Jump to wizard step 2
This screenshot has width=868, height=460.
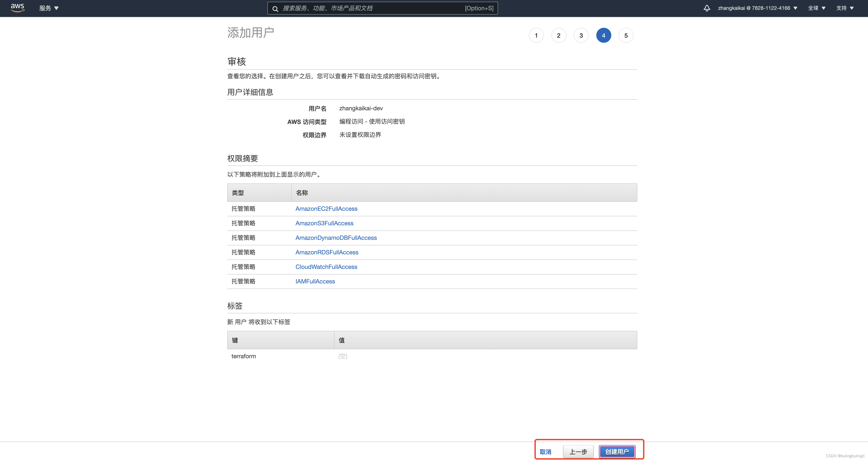[x=558, y=35]
